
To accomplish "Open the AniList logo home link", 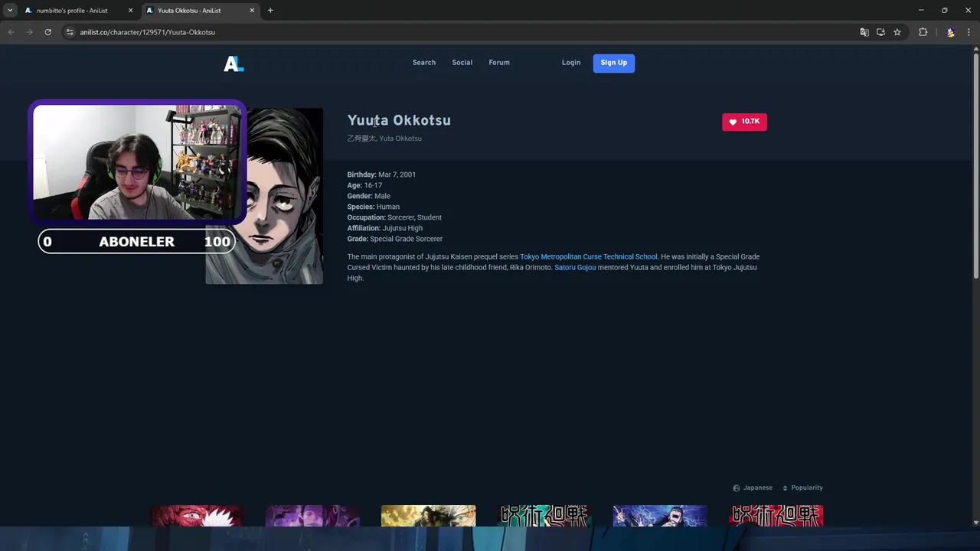I will point(234,64).
